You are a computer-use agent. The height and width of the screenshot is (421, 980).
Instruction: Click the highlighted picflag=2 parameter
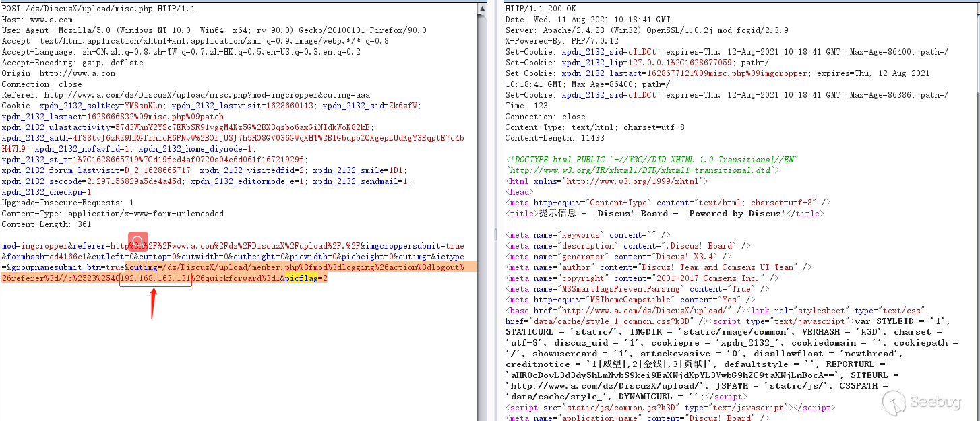[306, 278]
